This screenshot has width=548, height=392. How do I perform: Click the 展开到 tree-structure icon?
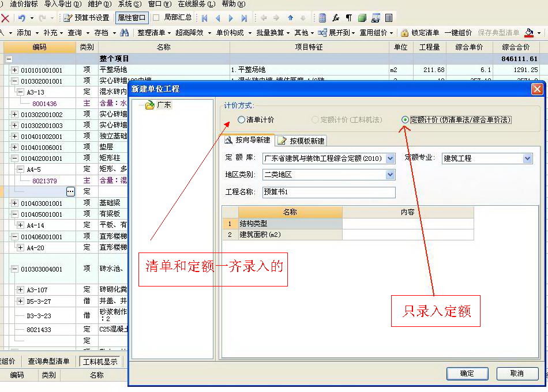click(322, 33)
